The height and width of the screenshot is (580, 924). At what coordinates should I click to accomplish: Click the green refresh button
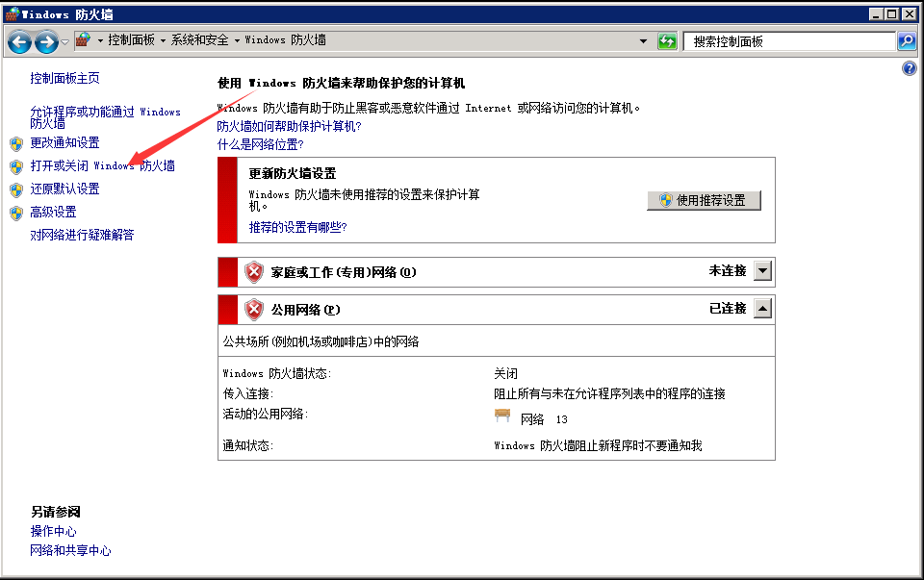[667, 41]
